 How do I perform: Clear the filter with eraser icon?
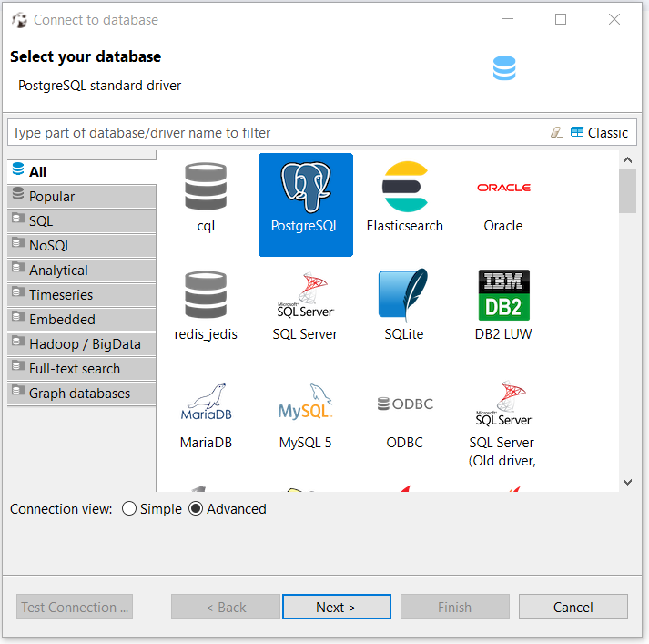click(556, 132)
